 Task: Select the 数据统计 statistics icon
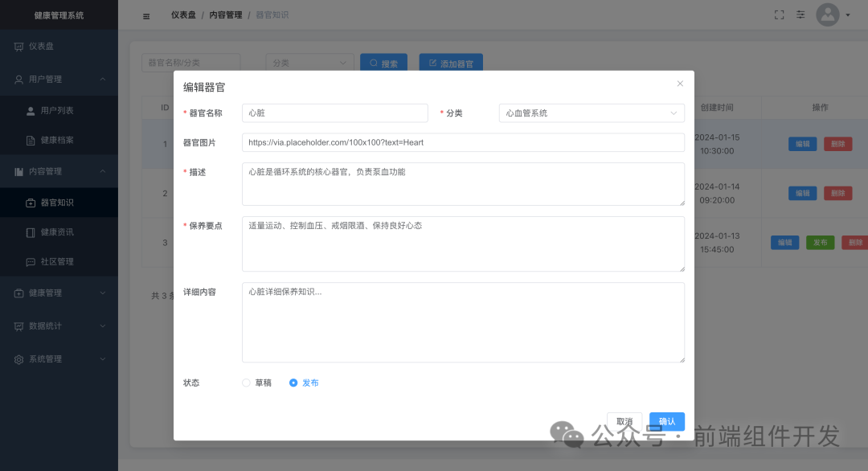tap(17, 326)
